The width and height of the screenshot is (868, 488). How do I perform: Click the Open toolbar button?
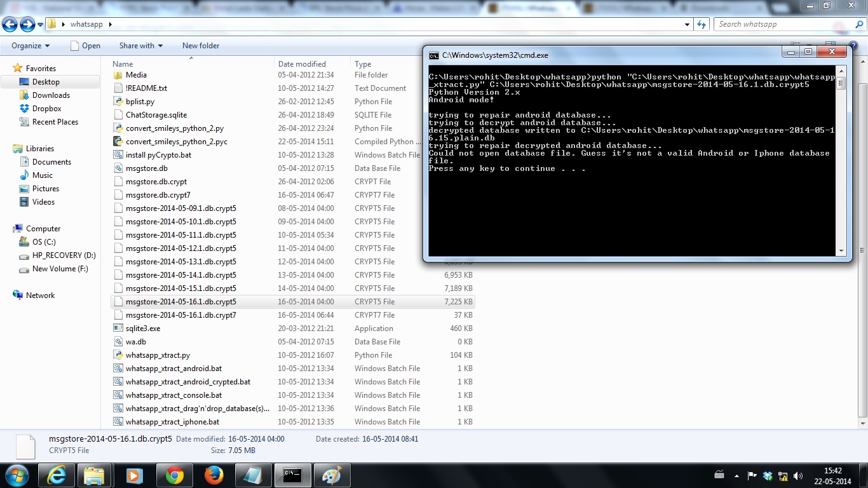pos(85,46)
